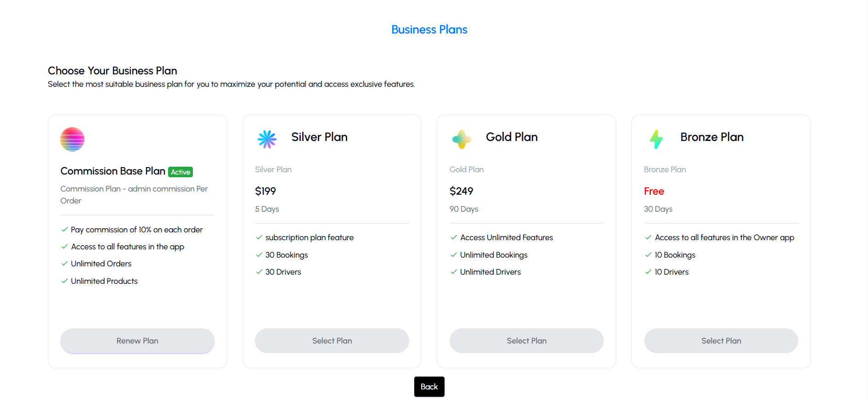Select the free Bronze Plan
Image resolution: width=868 pixels, height=400 pixels.
721,341
